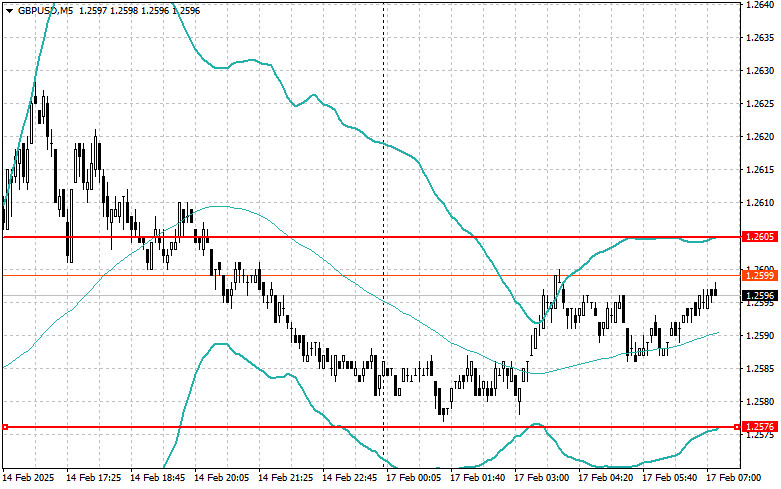Viewport: 781px width, 489px height.
Task: Click the red 1.2576 price tag
Action: coord(760,427)
